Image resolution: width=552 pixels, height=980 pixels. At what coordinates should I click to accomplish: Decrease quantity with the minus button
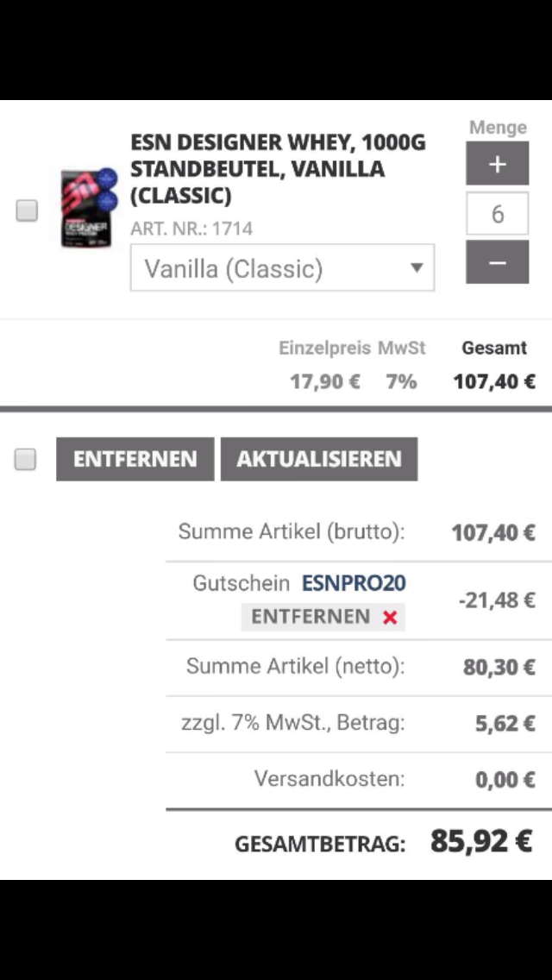click(x=497, y=262)
